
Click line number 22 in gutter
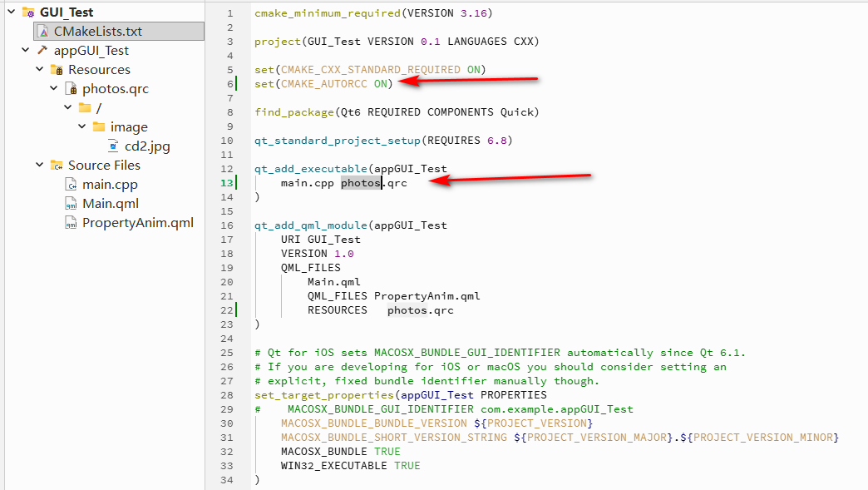tap(226, 310)
